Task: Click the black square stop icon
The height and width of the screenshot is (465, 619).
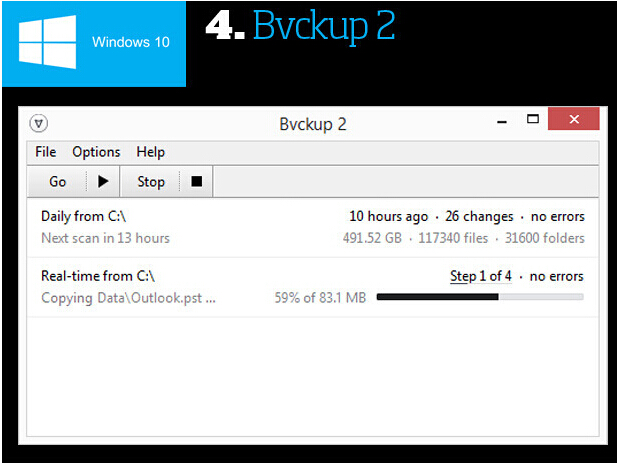Action: pyautogui.click(x=196, y=181)
